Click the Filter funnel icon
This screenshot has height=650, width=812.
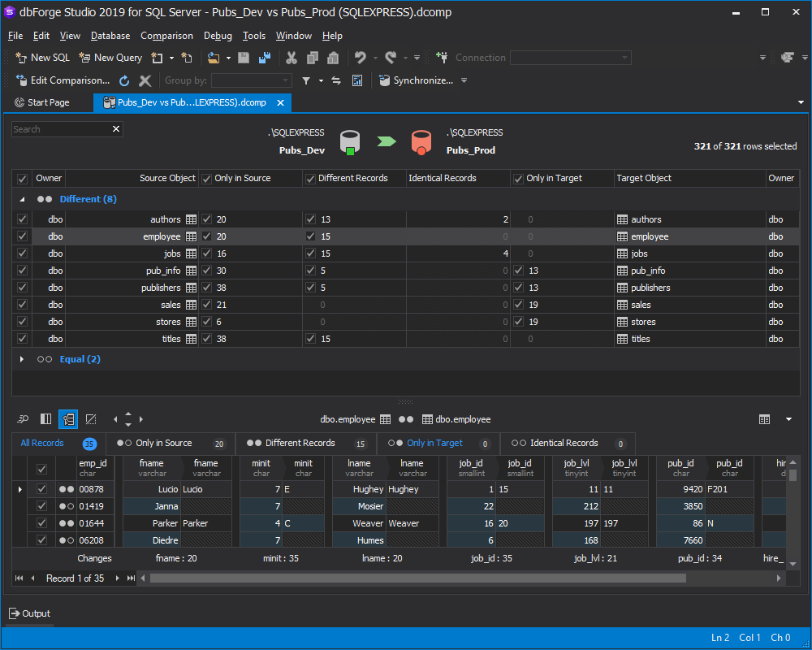(306, 81)
